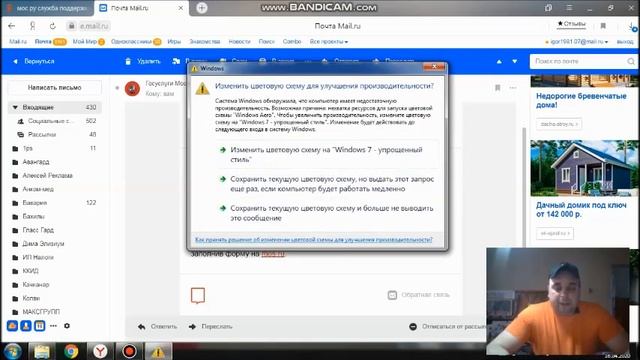Click the Написать письмо button

(55, 88)
